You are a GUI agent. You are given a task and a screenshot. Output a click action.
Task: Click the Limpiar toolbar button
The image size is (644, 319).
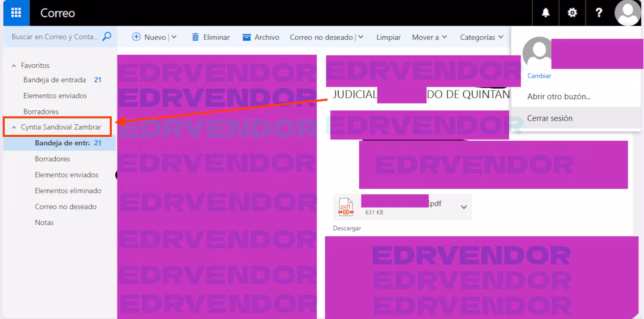(388, 37)
